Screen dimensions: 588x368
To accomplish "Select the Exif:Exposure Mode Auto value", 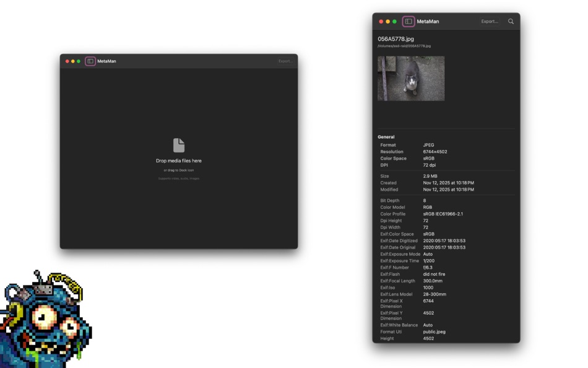I will pyautogui.click(x=429, y=254).
